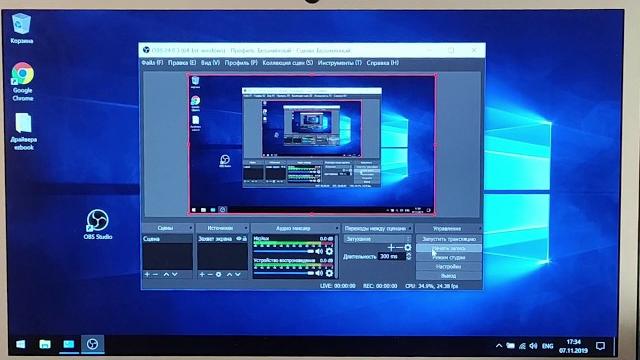
Task: Add a new source in the Источники panel
Action: point(202,275)
